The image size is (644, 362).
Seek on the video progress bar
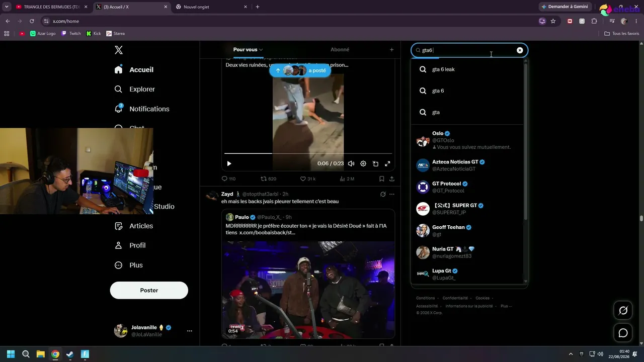tap(308, 153)
